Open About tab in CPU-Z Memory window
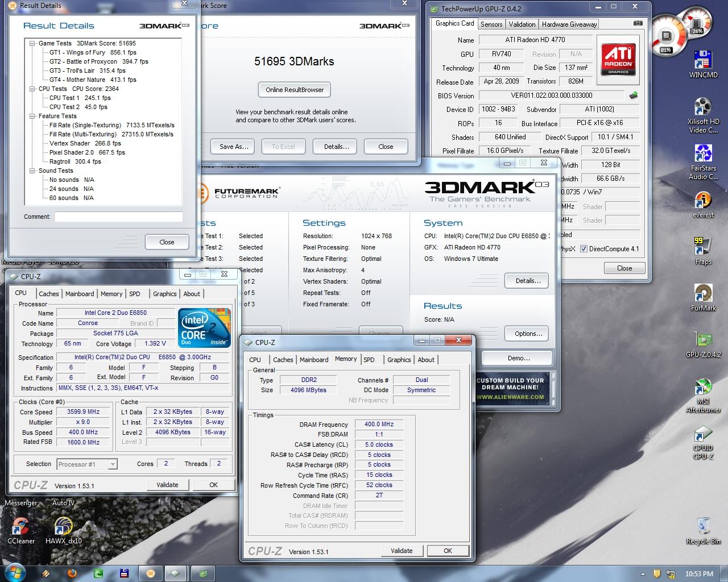The width and height of the screenshot is (728, 582). [426, 360]
